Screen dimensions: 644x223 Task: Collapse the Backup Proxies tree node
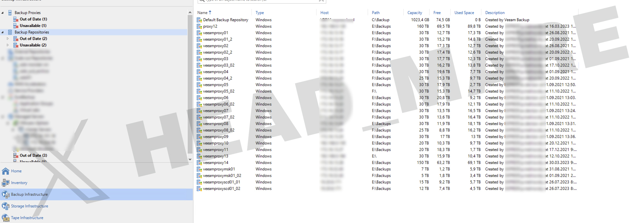coord(3,13)
